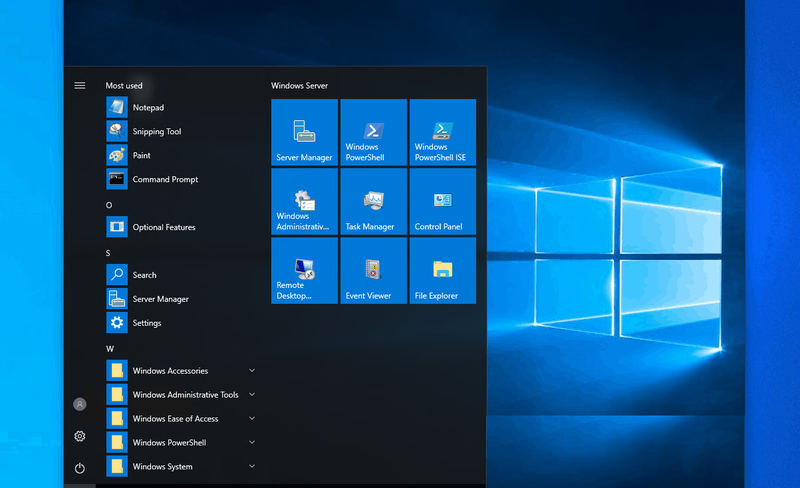The image size is (800, 488).
Task: Click the Server Manager tile
Action: click(x=305, y=132)
